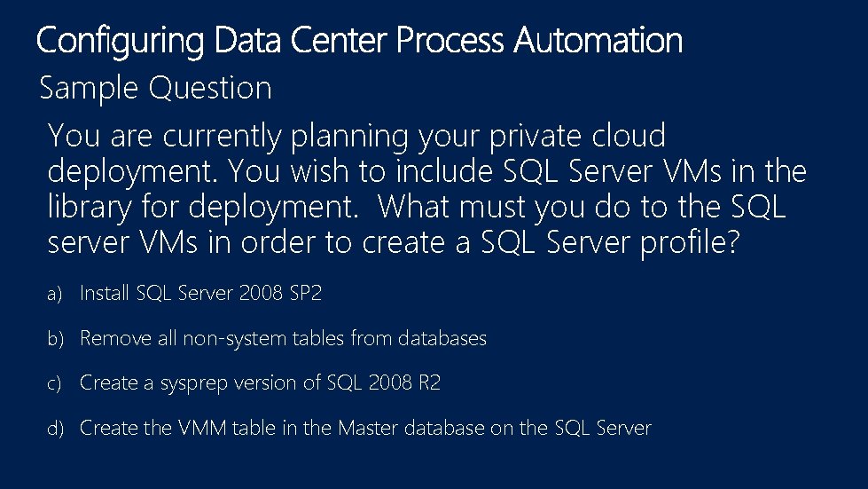The image size is (868, 489).
Task: Select answer 'Create the VMM table in the Master database'
Action: 365,428
